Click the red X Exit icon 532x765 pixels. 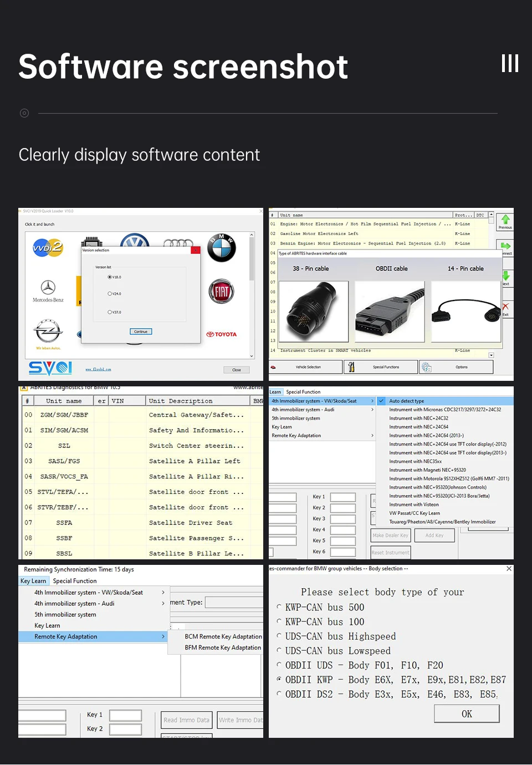(505, 307)
